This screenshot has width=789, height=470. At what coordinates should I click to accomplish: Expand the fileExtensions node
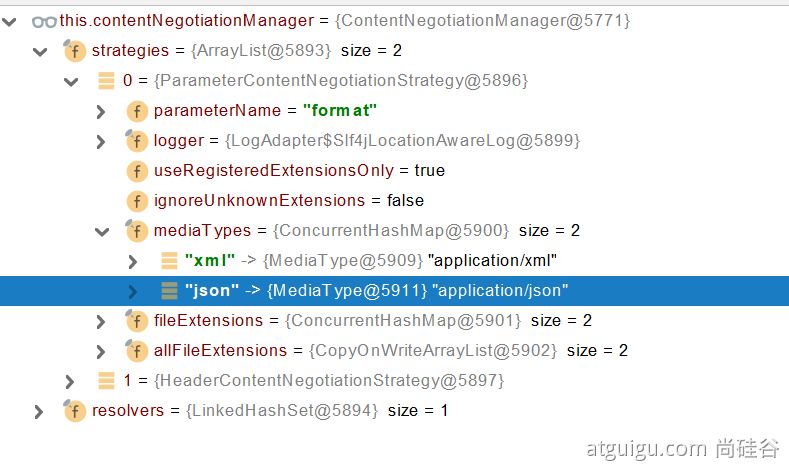pos(101,321)
